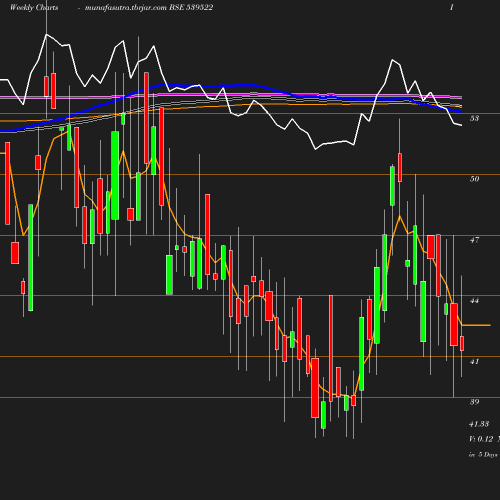500x500 pixels.
Task: Click the 41.33 last price value
Action: pyautogui.click(x=479, y=424)
